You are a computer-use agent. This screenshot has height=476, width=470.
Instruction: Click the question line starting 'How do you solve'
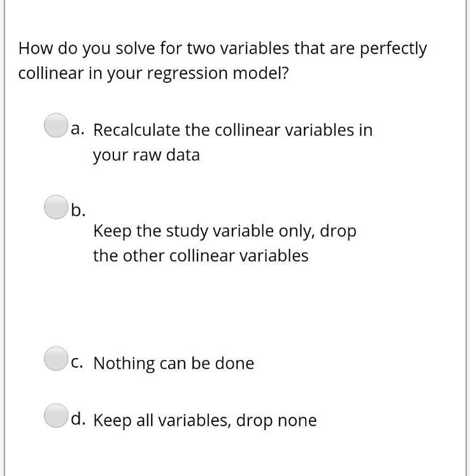pyautogui.click(x=222, y=49)
